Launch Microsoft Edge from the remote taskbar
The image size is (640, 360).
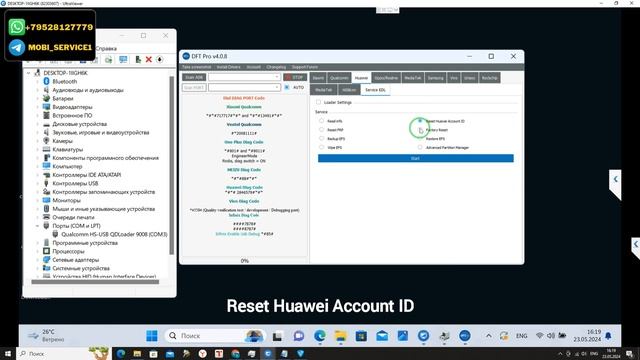click(320, 336)
